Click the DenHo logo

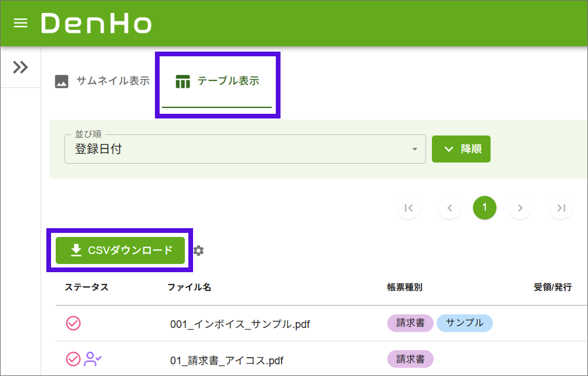[96, 23]
